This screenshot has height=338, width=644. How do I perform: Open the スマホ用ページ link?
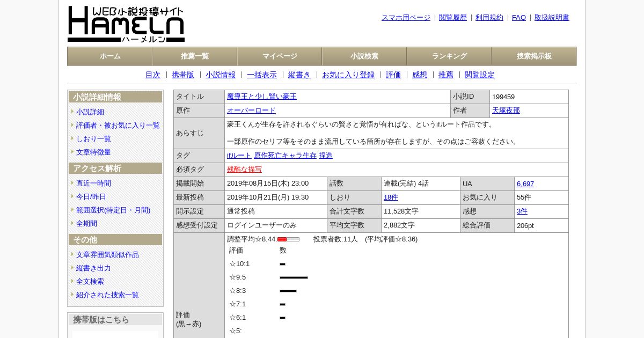pyautogui.click(x=406, y=18)
